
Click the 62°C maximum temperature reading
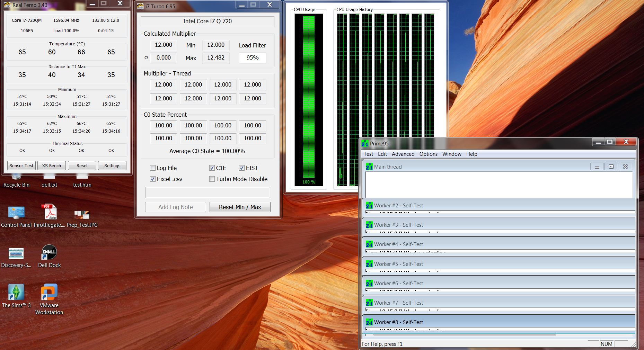click(x=52, y=123)
